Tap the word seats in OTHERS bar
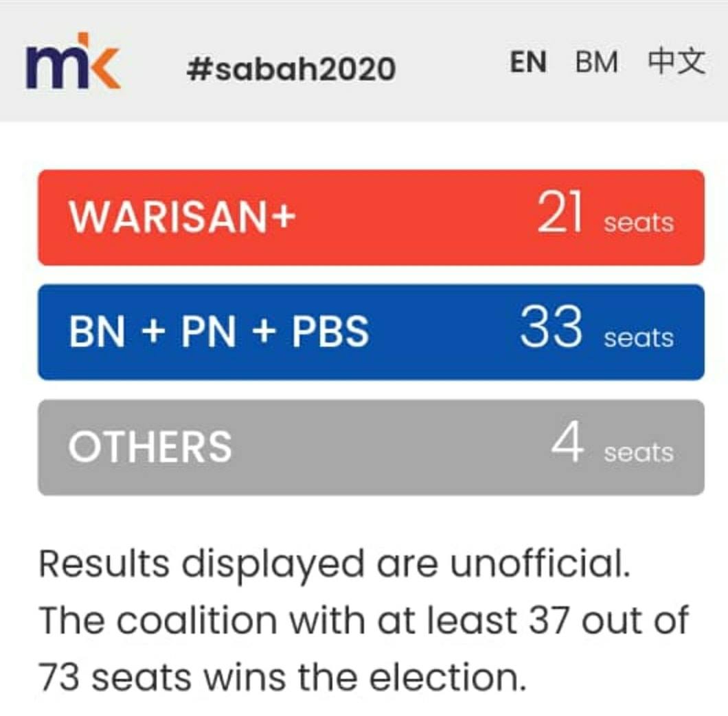 639,452
